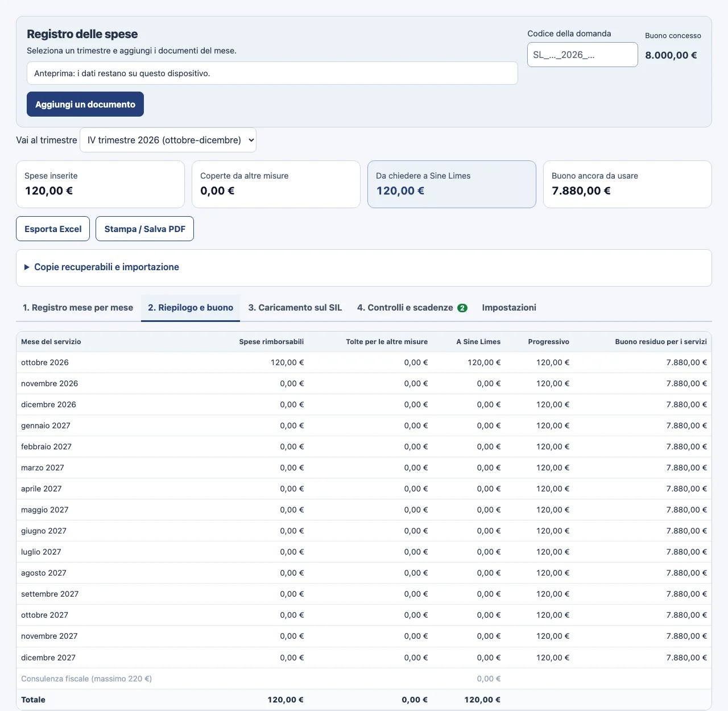Open the Vai al trimestre dropdown
728x711 pixels.
point(168,140)
